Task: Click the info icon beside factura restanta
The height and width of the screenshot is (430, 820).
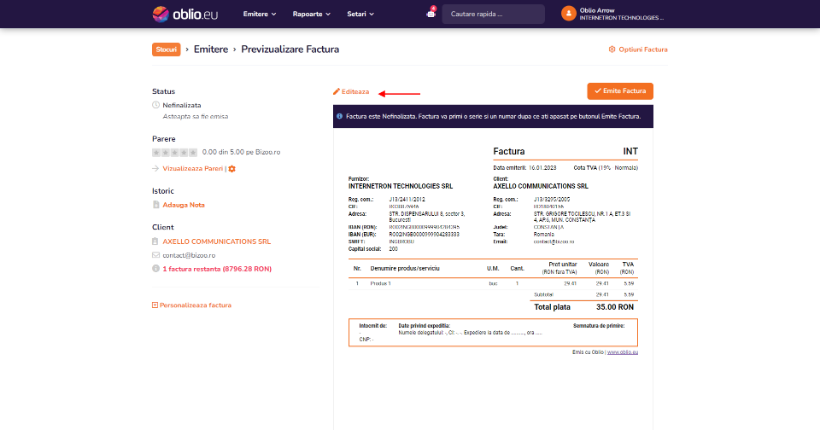Action: click(x=156, y=268)
